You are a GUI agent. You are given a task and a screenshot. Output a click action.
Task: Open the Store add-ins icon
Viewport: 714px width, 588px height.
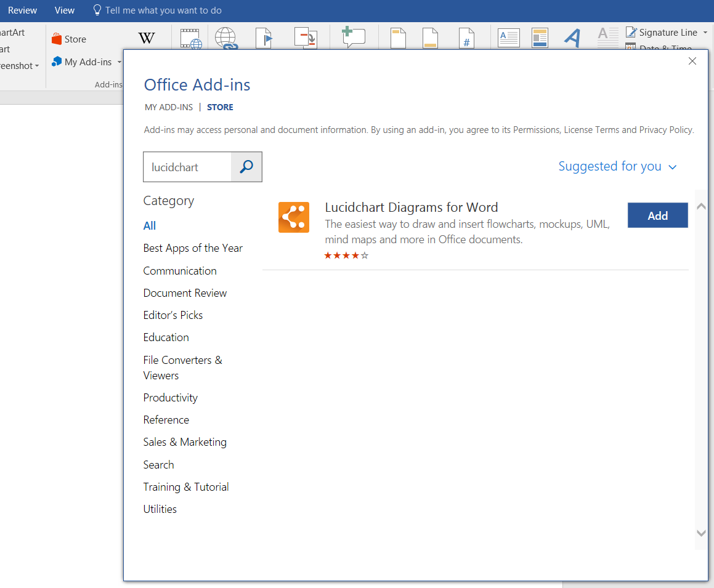57,39
